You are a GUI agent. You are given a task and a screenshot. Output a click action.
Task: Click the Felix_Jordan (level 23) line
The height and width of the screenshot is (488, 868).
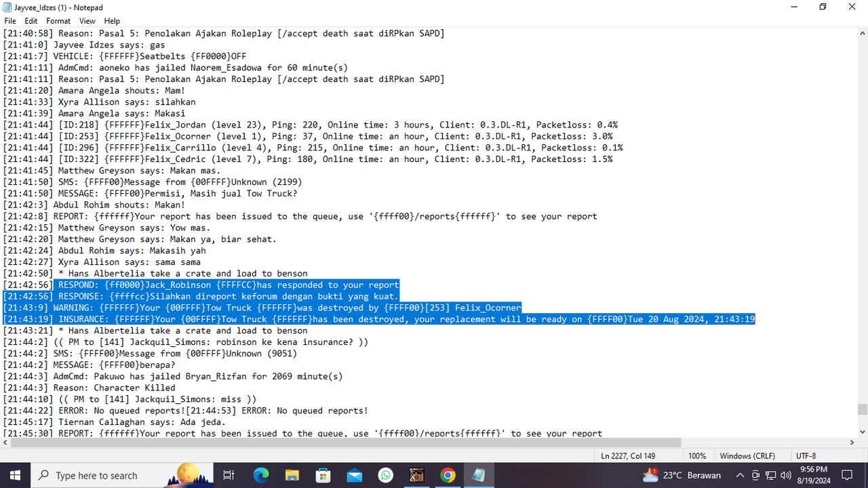point(311,125)
